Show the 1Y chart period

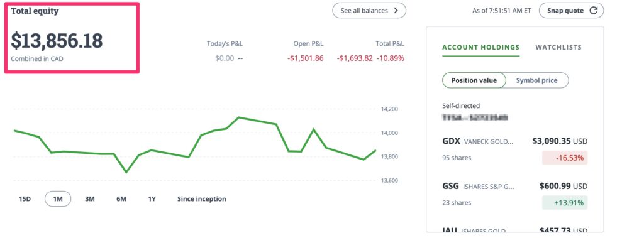click(x=152, y=199)
